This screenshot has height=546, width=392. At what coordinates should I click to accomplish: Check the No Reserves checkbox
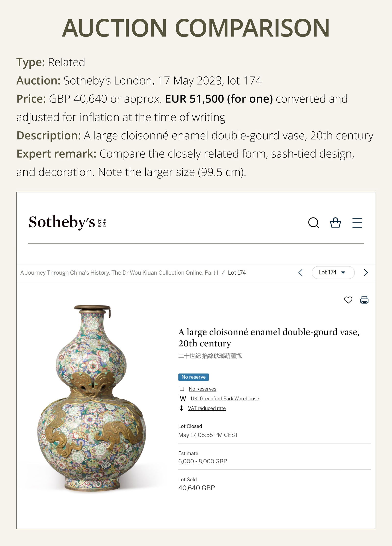182,389
